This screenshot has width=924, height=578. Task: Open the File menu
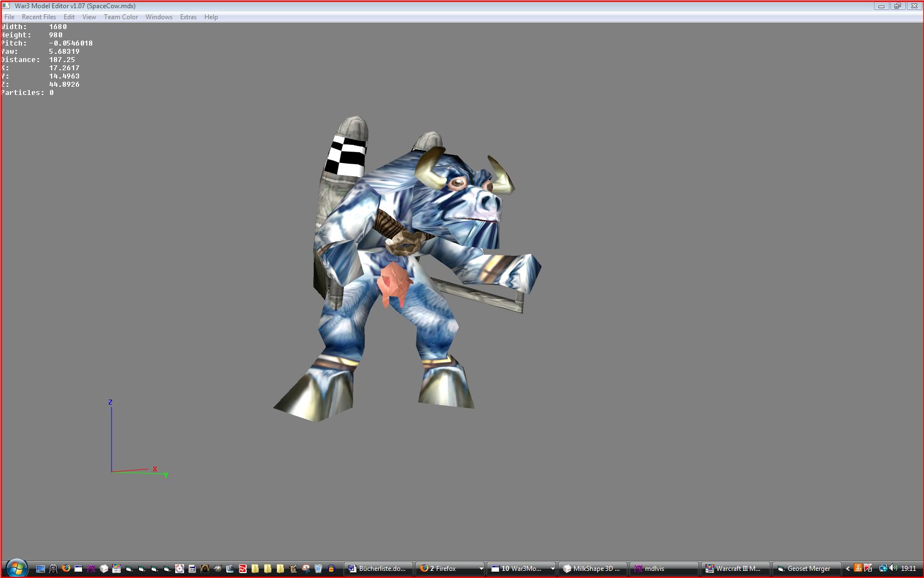(x=9, y=17)
